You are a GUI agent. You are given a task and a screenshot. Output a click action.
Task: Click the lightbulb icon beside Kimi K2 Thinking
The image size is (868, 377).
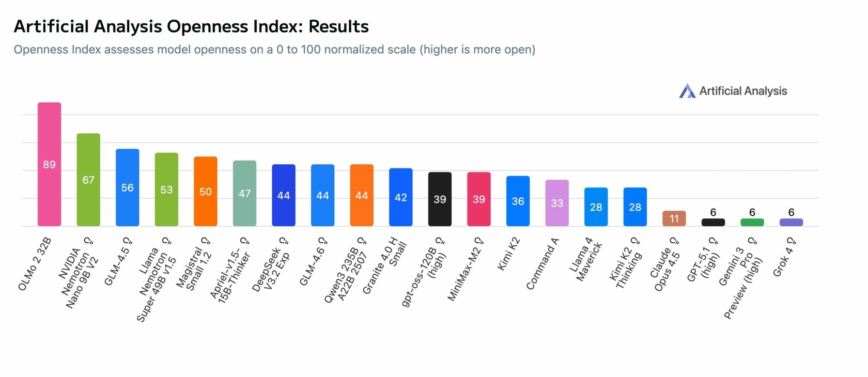636,241
